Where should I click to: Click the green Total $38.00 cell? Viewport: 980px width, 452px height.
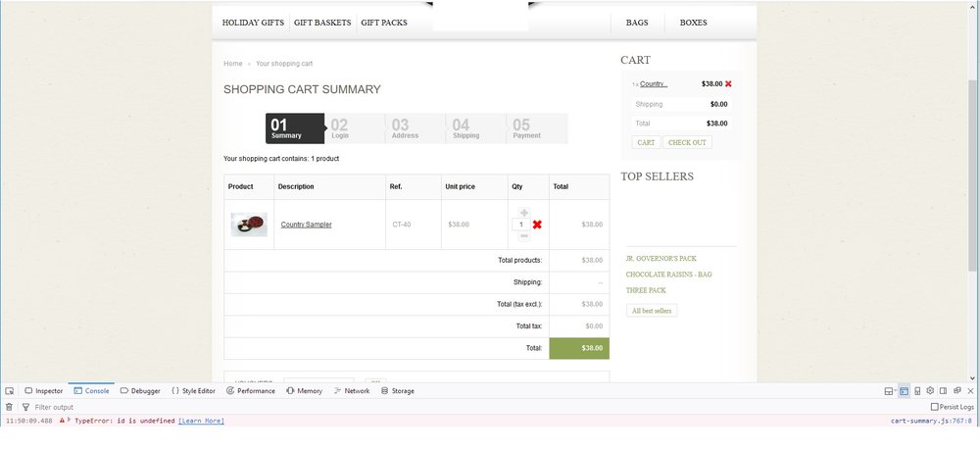point(579,348)
